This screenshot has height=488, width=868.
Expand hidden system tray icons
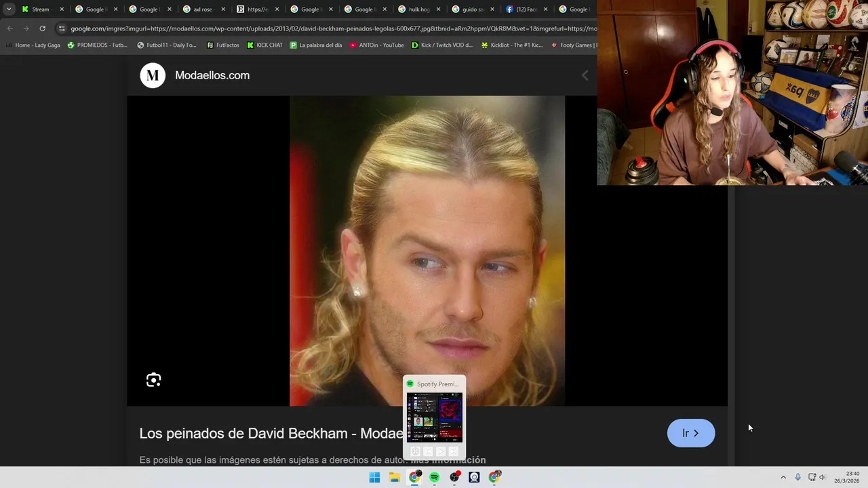pyautogui.click(x=783, y=477)
